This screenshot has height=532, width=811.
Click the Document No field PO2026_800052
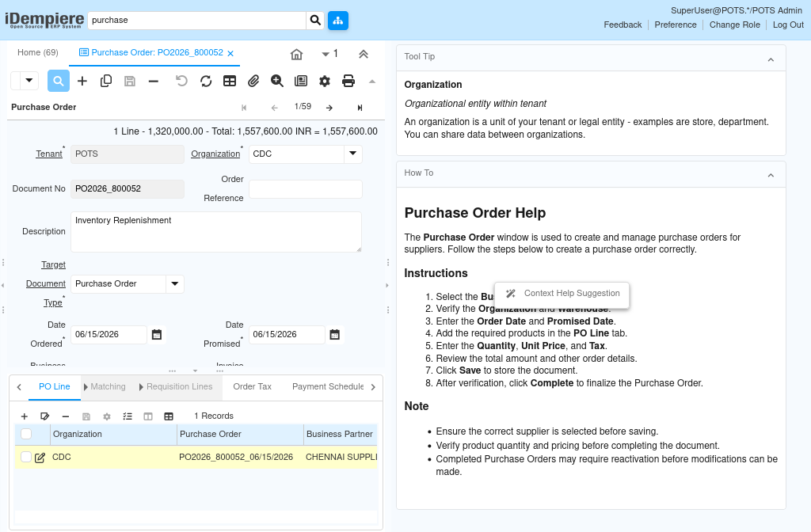coord(128,188)
